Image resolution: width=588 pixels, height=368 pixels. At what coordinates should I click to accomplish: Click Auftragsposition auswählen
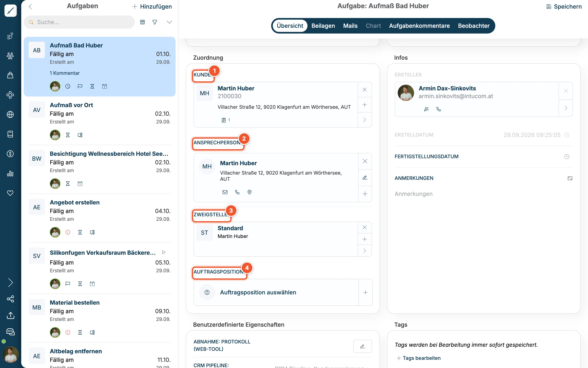click(258, 292)
